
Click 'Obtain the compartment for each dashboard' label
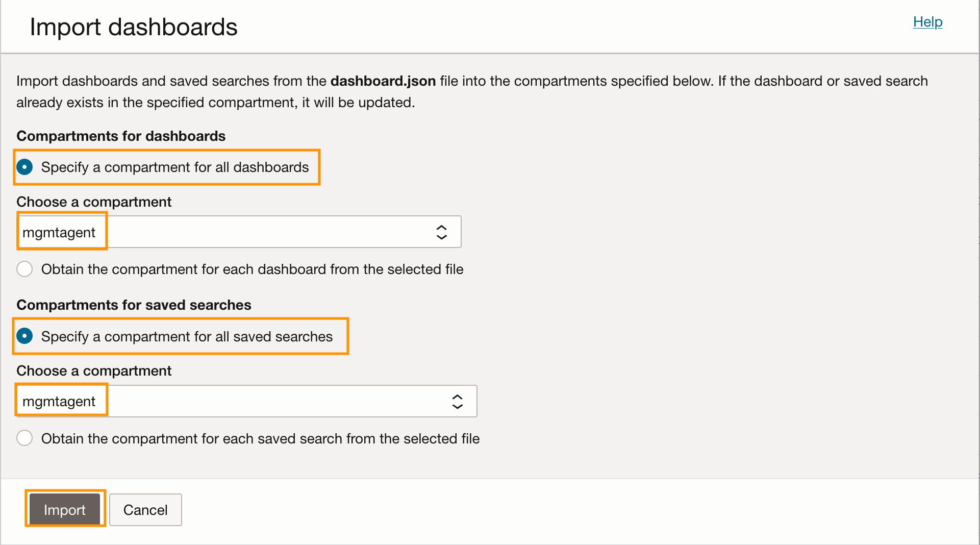coord(252,269)
